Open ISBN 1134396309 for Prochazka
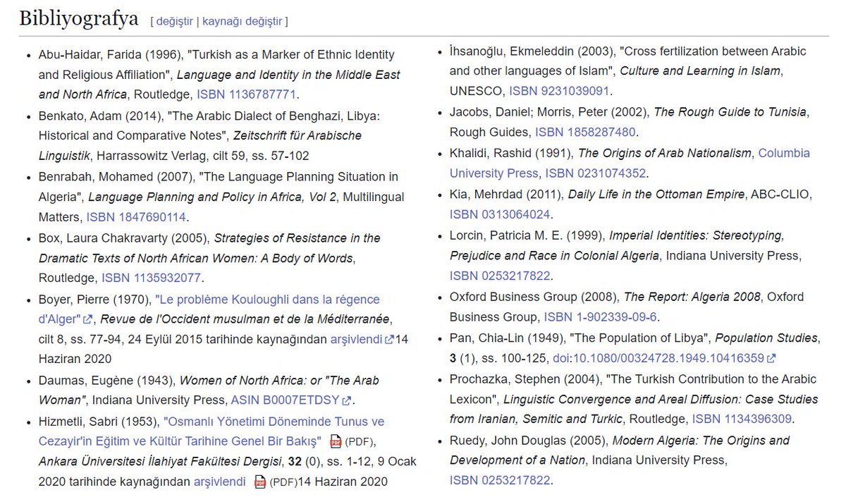 point(742,419)
